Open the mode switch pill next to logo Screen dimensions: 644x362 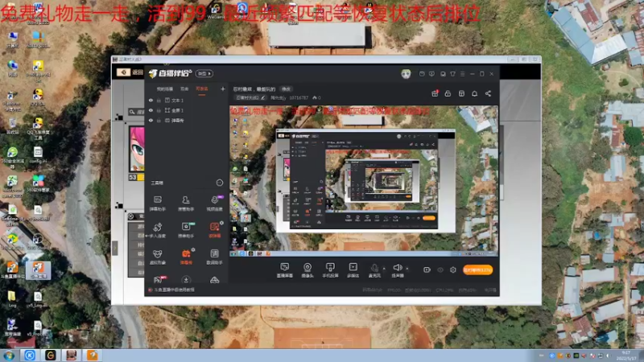(204, 73)
